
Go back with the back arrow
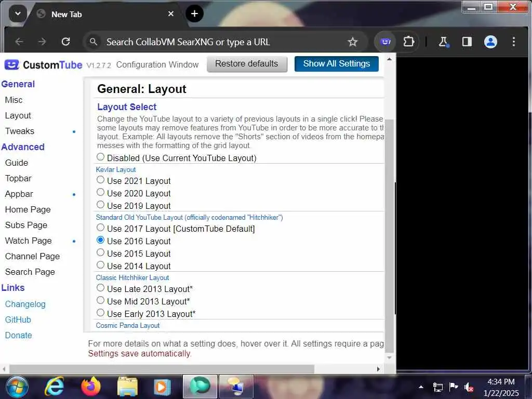(19, 42)
